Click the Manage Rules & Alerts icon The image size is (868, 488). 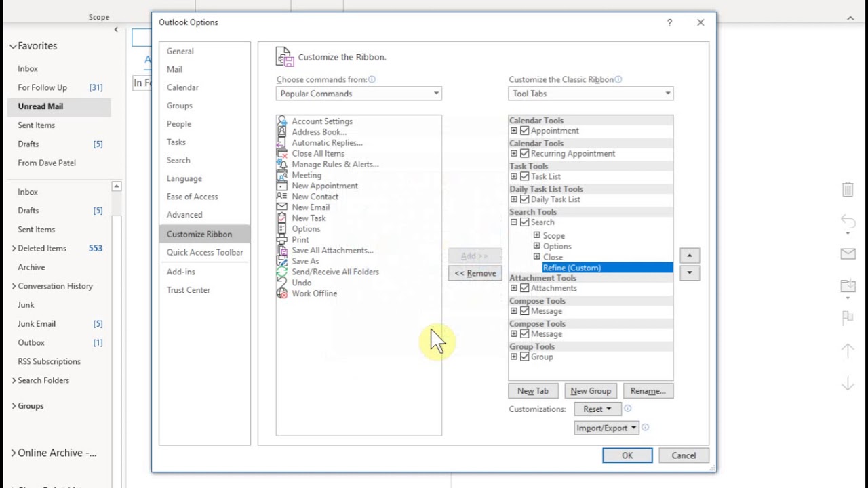282,164
